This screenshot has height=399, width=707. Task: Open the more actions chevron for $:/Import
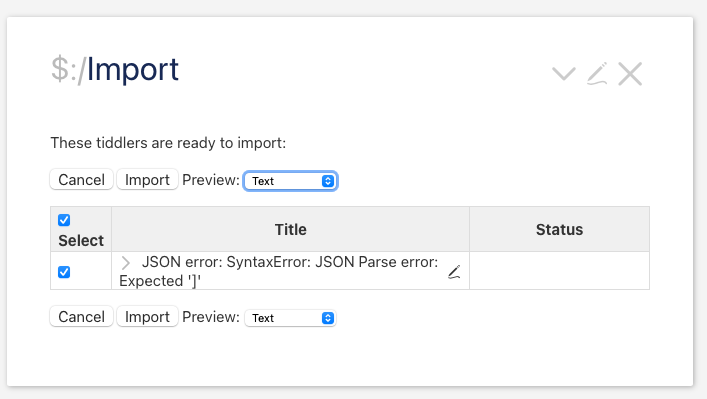pyautogui.click(x=564, y=73)
